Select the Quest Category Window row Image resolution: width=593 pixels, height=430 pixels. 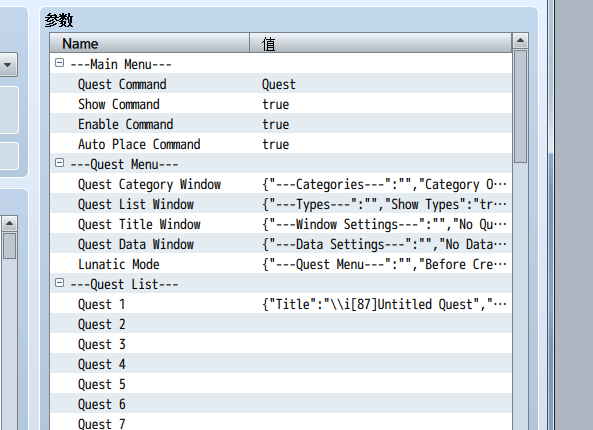281,183
